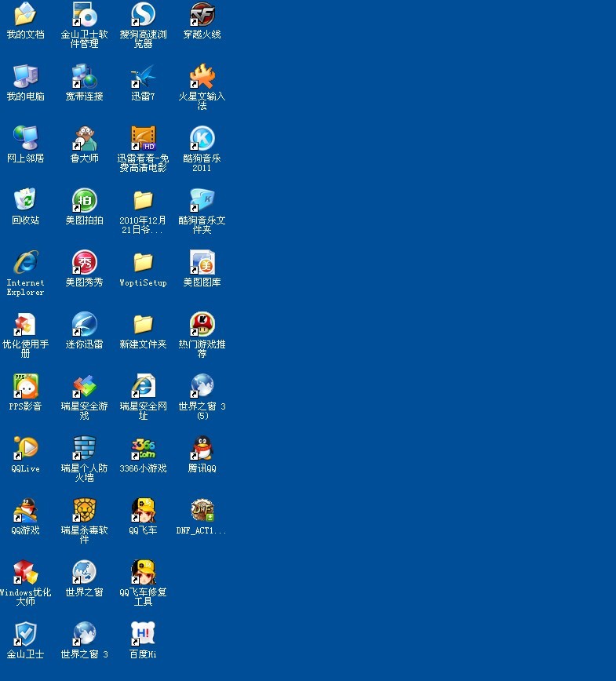Select the 迷你迅雷 icon

coord(84,324)
